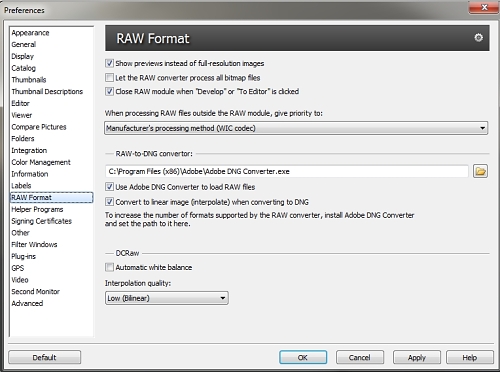Select Integration in the category list
Screen dimensions: 500x372
(x=29, y=150)
